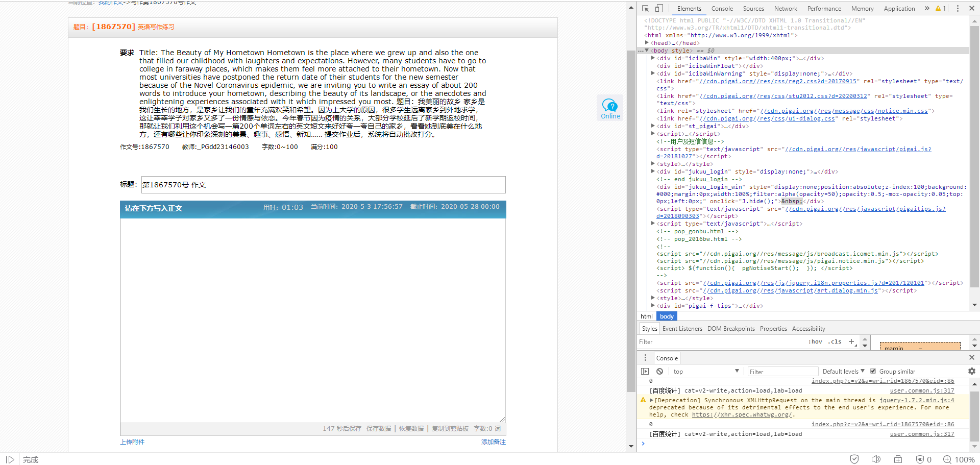Close the DevTools panel

click(972, 8)
